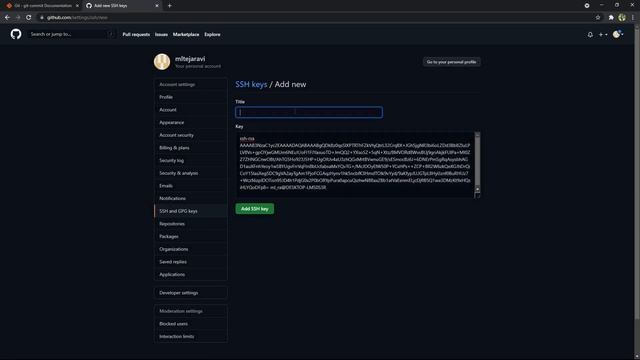This screenshot has width=640, height=360.
Task: Open Interaction limits in the sidebar
Action: pos(191,336)
